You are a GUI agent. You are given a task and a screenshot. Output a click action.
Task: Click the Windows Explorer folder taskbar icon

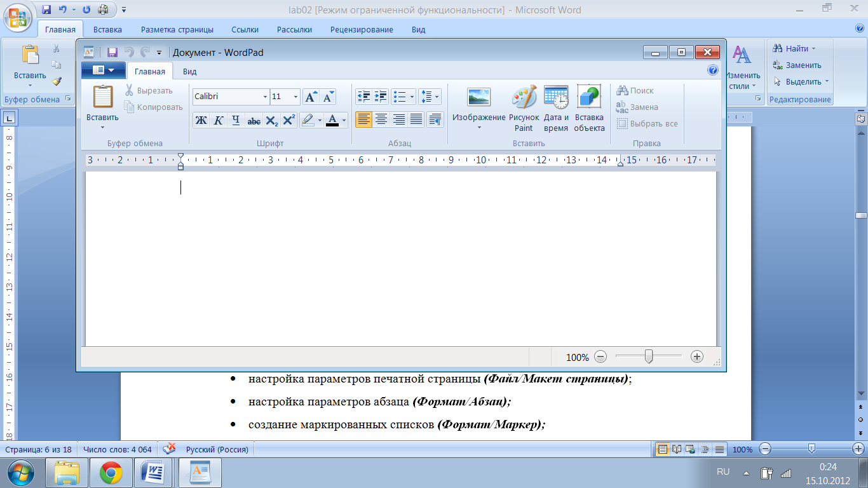coord(67,473)
